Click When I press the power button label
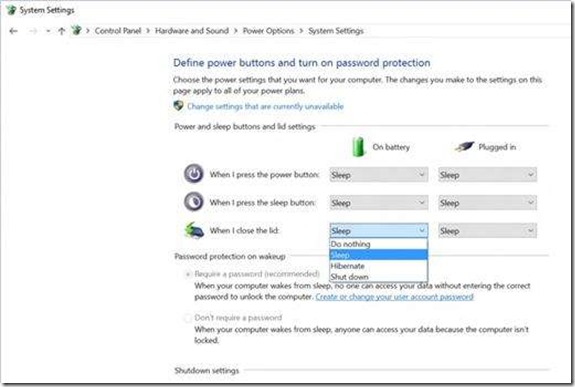575x387 pixels. tap(264, 175)
